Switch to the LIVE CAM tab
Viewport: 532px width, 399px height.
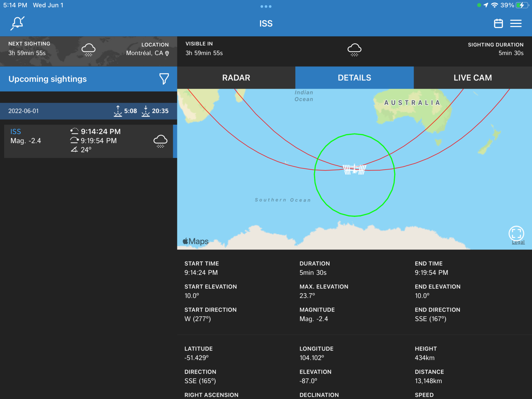pyautogui.click(x=472, y=78)
